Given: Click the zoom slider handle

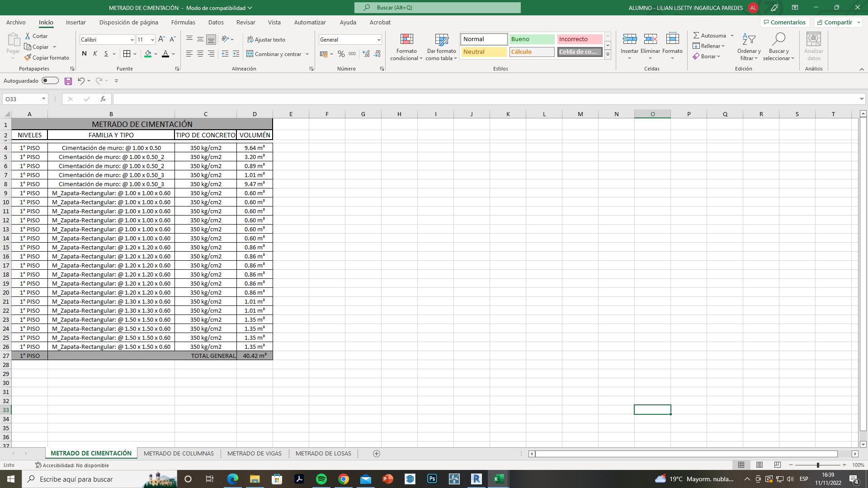Looking at the screenshot, I should tap(817, 465).
